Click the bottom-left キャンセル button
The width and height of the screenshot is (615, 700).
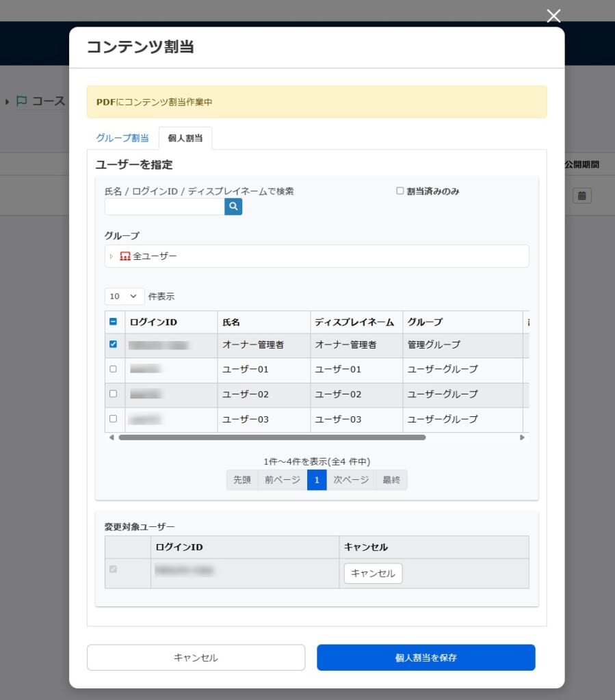pos(196,658)
